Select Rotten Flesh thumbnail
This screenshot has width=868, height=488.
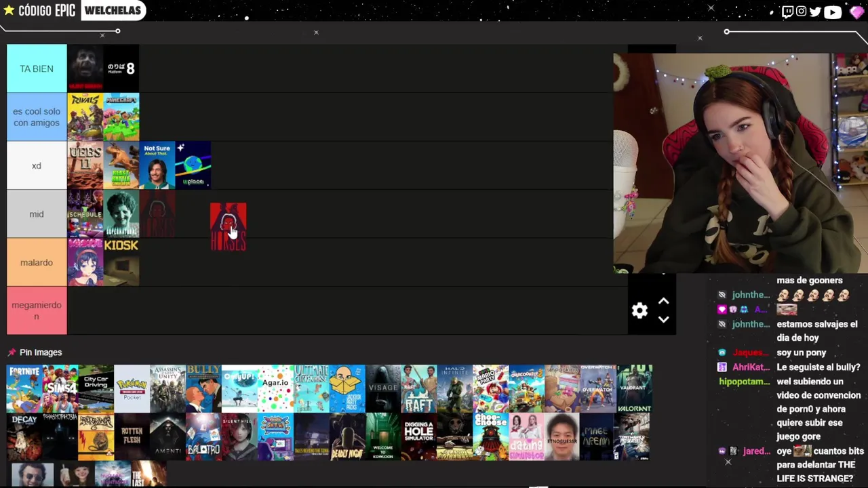click(132, 436)
